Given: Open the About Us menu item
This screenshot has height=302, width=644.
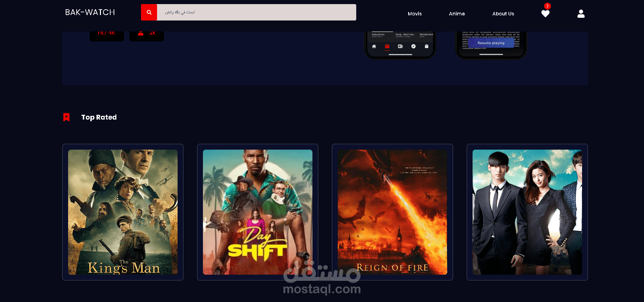Looking at the screenshot, I should 503,14.
